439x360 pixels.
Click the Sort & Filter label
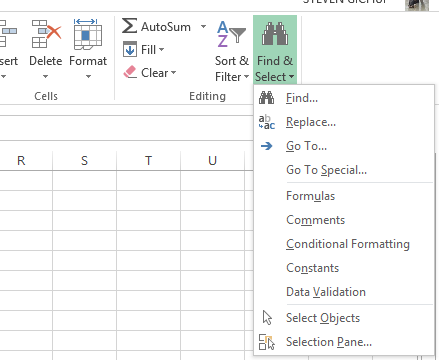[232, 69]
